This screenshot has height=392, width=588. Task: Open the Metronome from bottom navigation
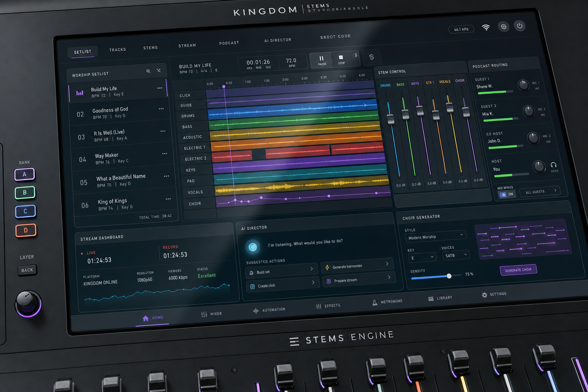tap(387, 302)
